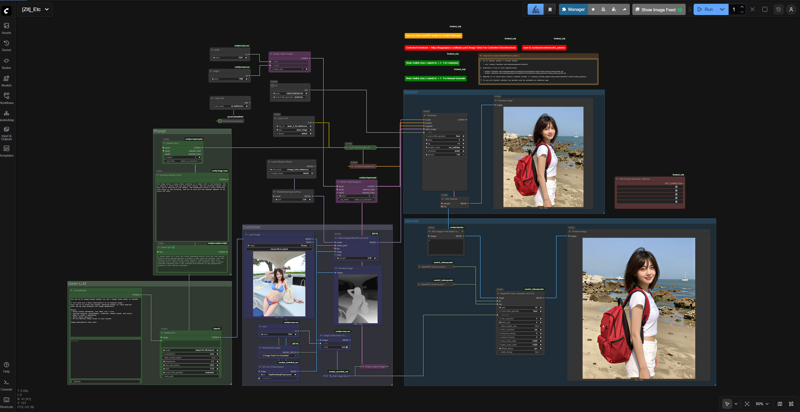Image resolution: width=800 pixels, height=412 pixels.
Task: Click the ComfyUI logo icon
Action: point(8,9)
